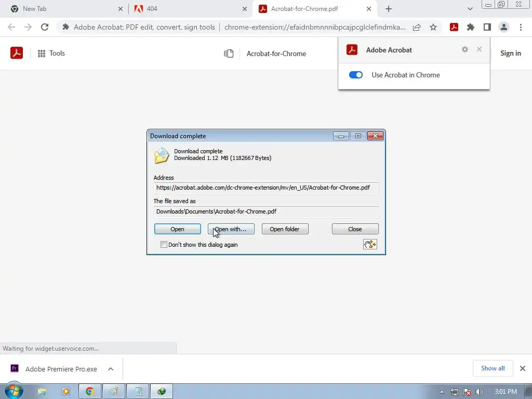532x399 pixels.
Task: Click the file saved as path field
Action: click(x=266, y=212)
